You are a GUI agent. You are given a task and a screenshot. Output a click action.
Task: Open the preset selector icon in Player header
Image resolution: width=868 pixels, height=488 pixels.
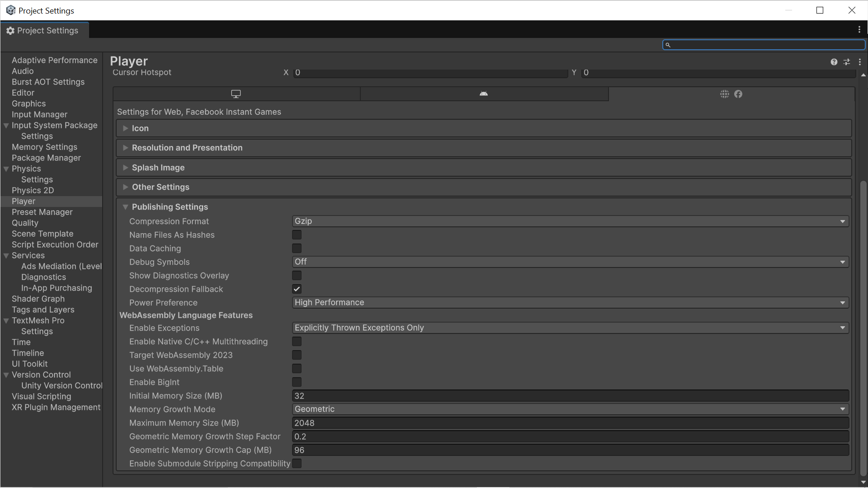[x=847, y=62]
